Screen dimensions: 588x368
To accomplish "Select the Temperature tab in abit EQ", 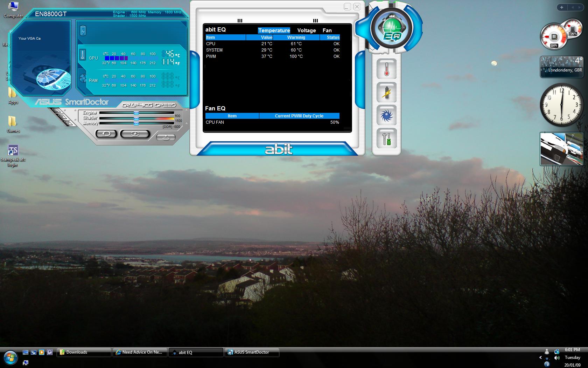I will point(274,30).
